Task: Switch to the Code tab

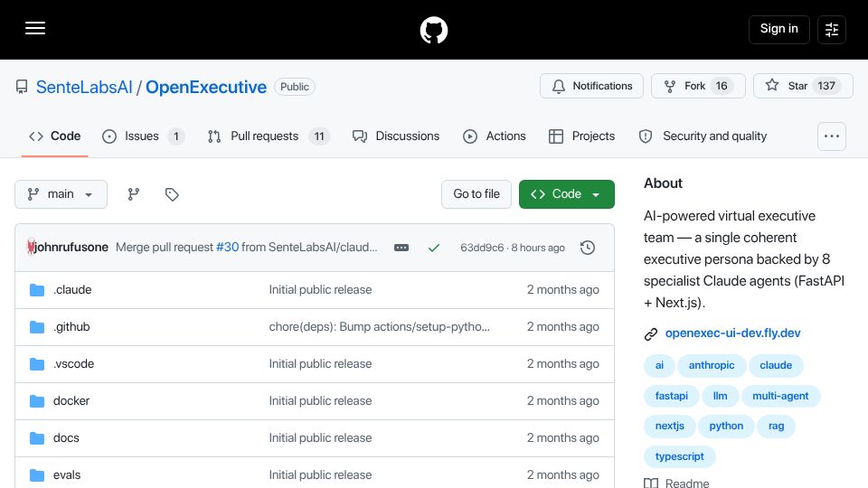Action: (55, 136)
